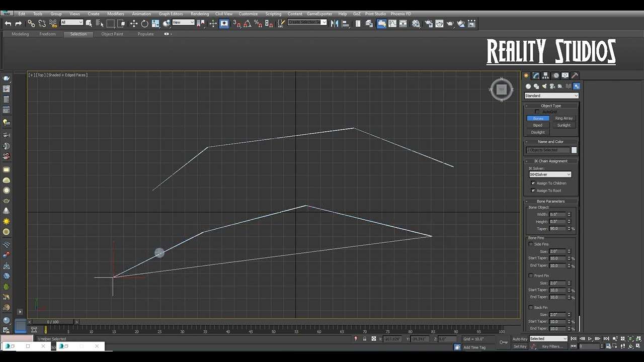Image resolution: width=644 pixels, height=362 pixels.
Task: Click the object color swatch
Action: click(574, 150)
